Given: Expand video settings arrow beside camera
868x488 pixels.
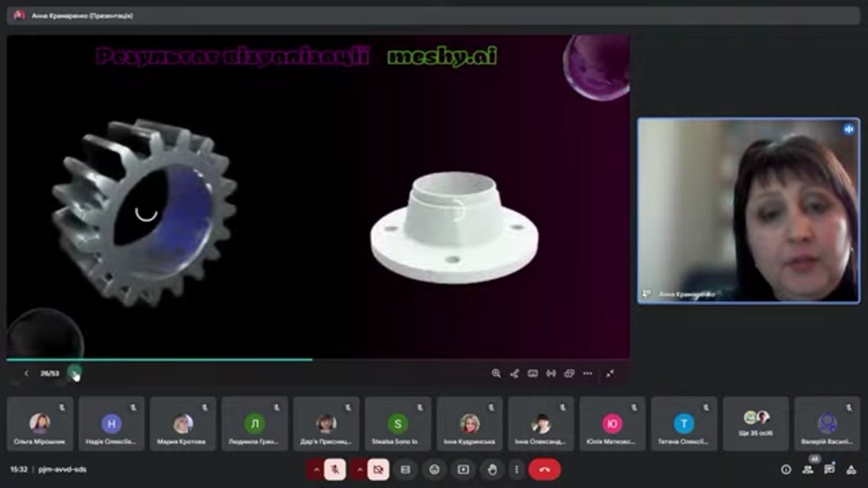Looking at the screenshot, I should point(359,469).
